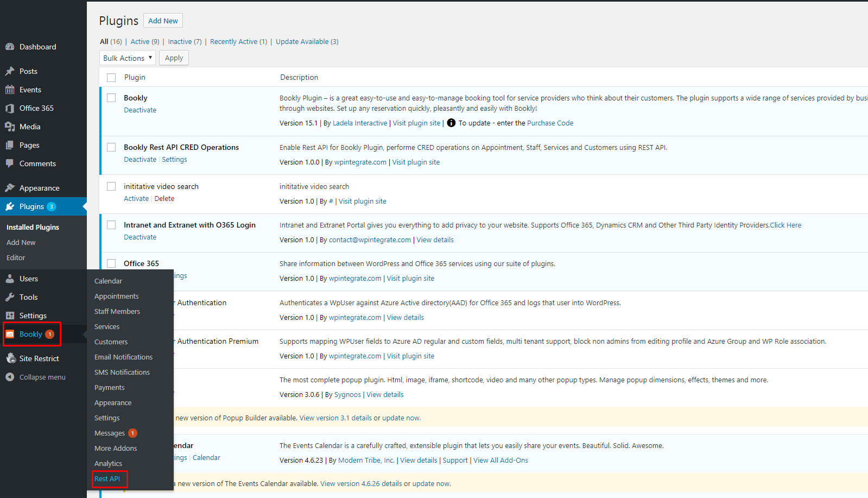Click the Bookly calendar icon
Viewport: 868px width, 498px height.
(10, 334)
